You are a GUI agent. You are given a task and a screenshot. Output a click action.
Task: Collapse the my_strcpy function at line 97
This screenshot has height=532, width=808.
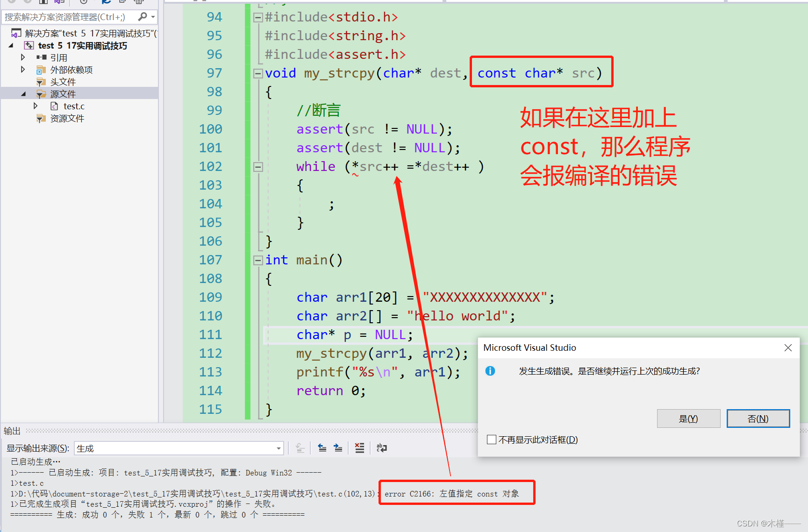point(258,73)
